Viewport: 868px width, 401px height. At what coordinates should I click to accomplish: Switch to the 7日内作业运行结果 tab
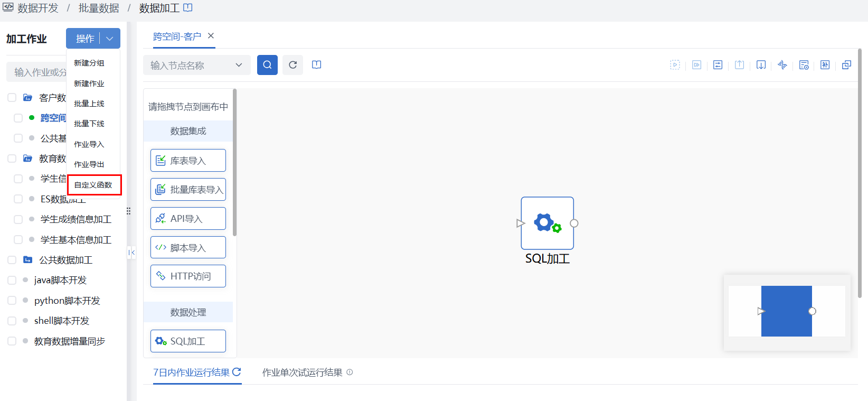pyautogui.click(x=191, y=372)
